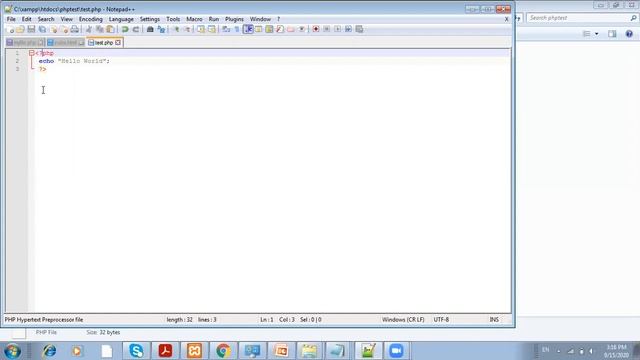Collapse the PHP code fold marker
Screen dimensions: 640x360
click(31, 53)
